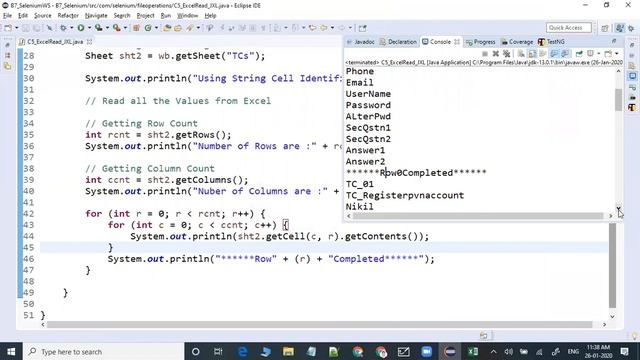Open the Coverage button dropdown arrow
The height and width of the screenshot is (360, 640).
107,28
